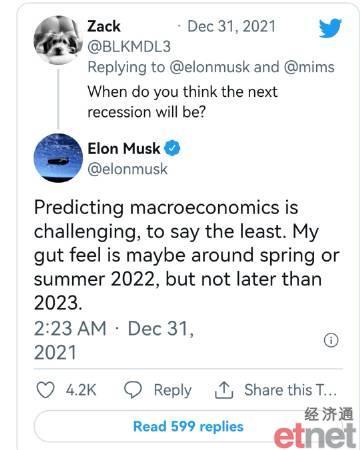
Task: Click the Reply text label
Action: (173, 390)
